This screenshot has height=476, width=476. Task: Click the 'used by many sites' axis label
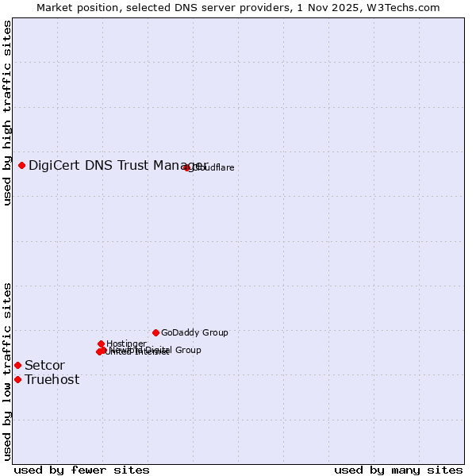coord(398,470)
